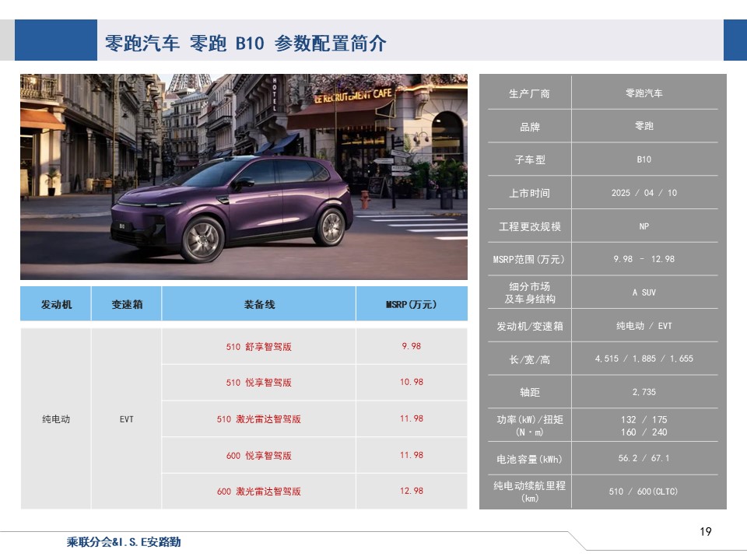Select the 10.98 price cell
Image resolution: width=747 pixels, height=560 pixels.
point(412,382)
